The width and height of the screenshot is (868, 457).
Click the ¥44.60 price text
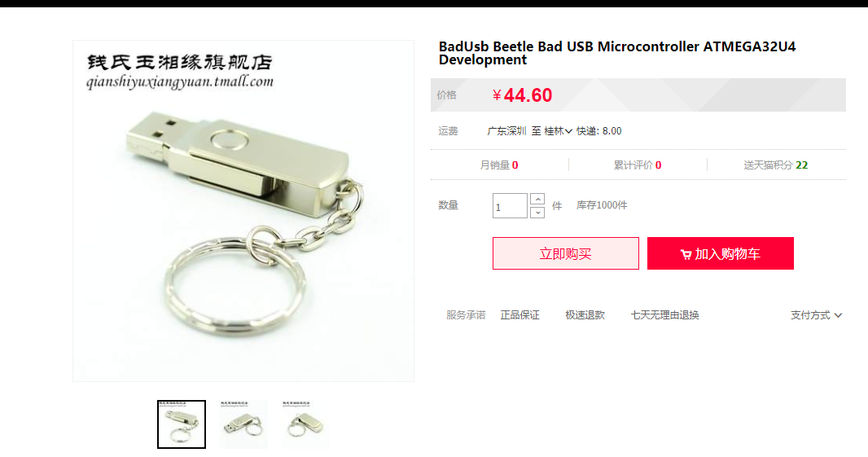coord(522,95)
